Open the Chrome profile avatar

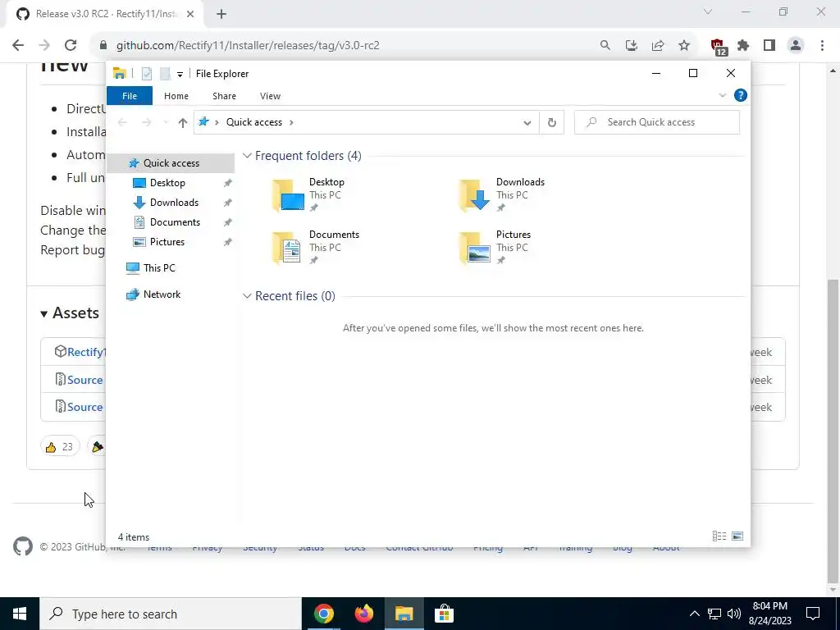coord(796,46)
